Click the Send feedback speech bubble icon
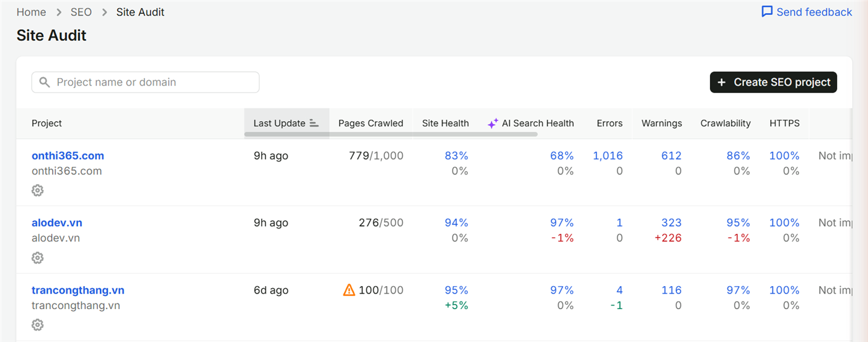 coord(767,12)
